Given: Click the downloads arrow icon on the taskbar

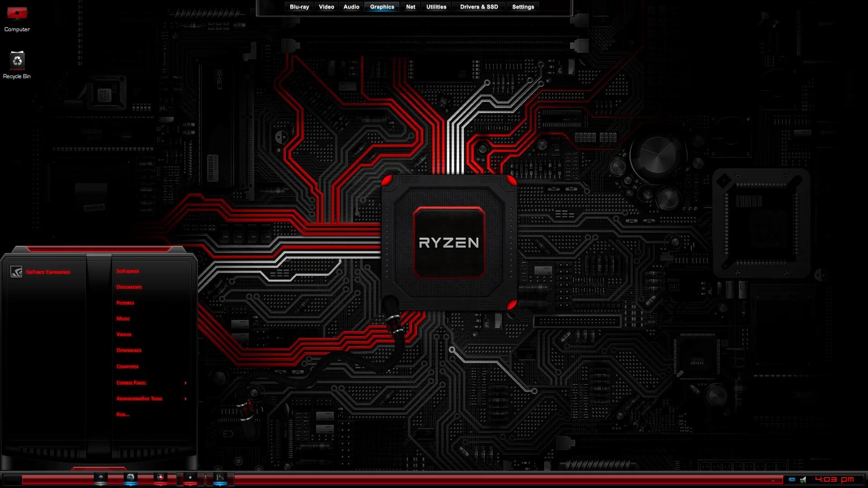Looking at the screenshot, I should (x=191, y=478).
